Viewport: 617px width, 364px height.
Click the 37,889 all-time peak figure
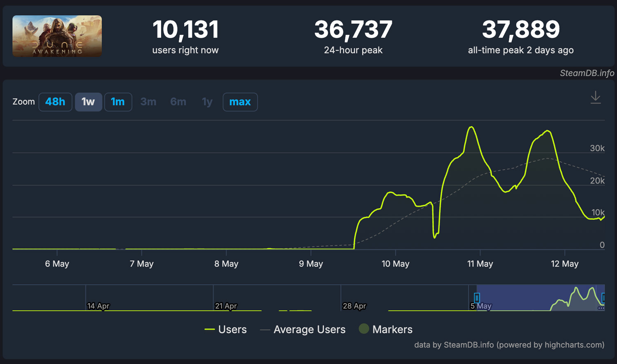click(521, 30)
